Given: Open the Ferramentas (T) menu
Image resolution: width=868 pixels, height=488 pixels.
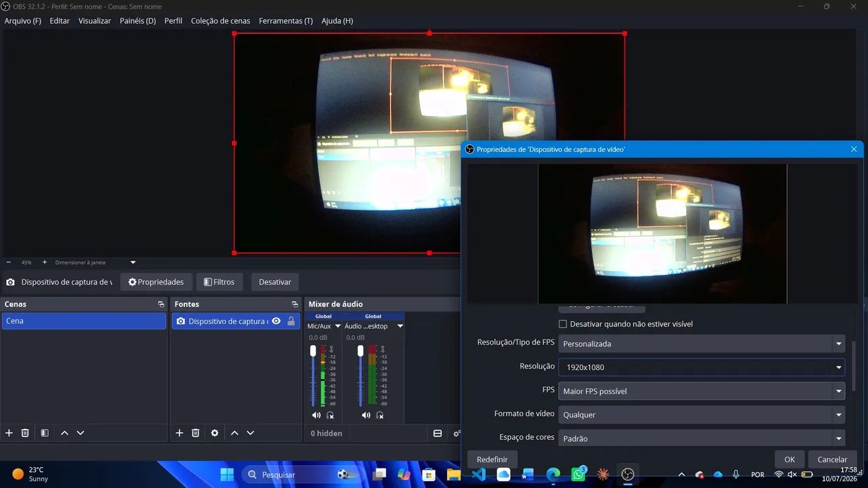Looking at the screenshot, I should coord(285,21).
